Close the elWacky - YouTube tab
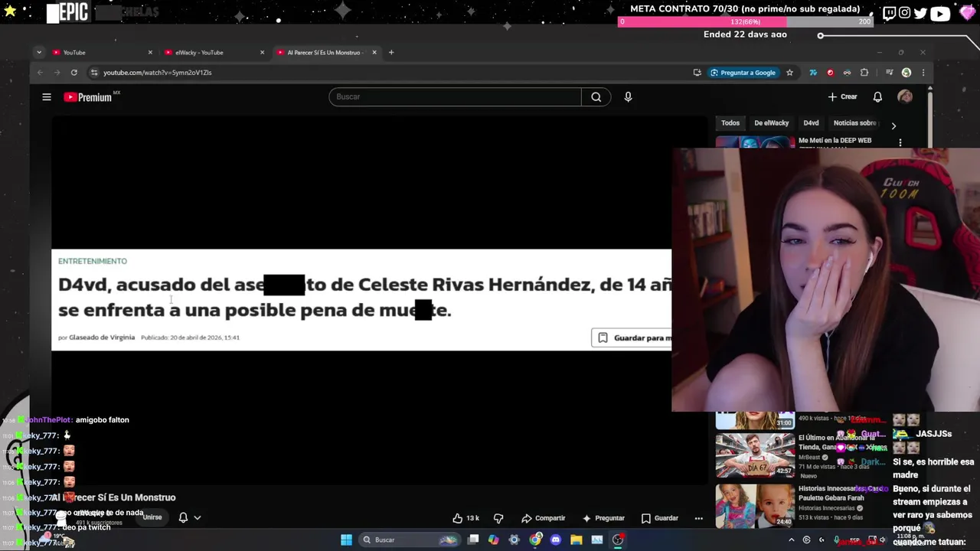The image size is (980, 551). tap(262, 52)
